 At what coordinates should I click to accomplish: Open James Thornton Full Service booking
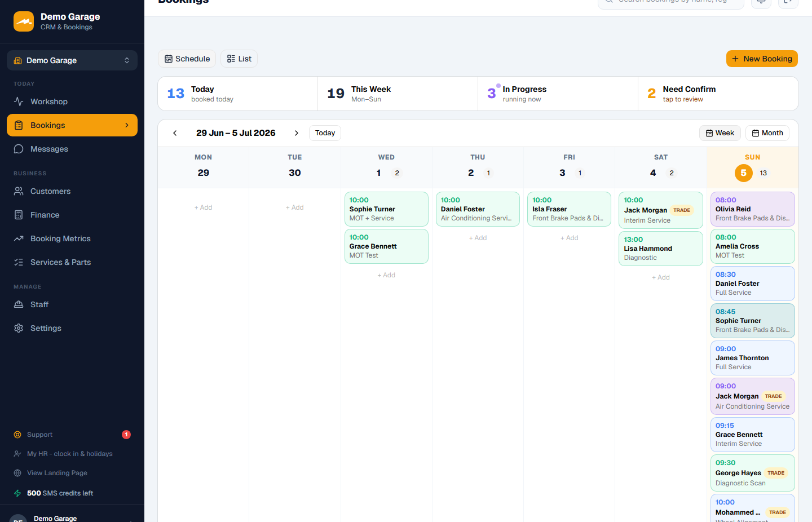point(753,358)
